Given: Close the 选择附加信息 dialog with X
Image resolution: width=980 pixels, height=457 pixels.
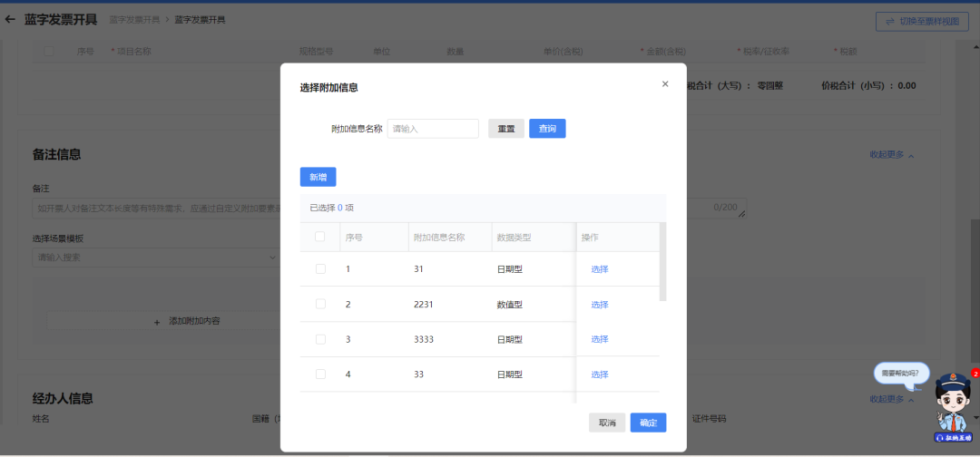Looking at the screenshot, I should tap(664, 84).
